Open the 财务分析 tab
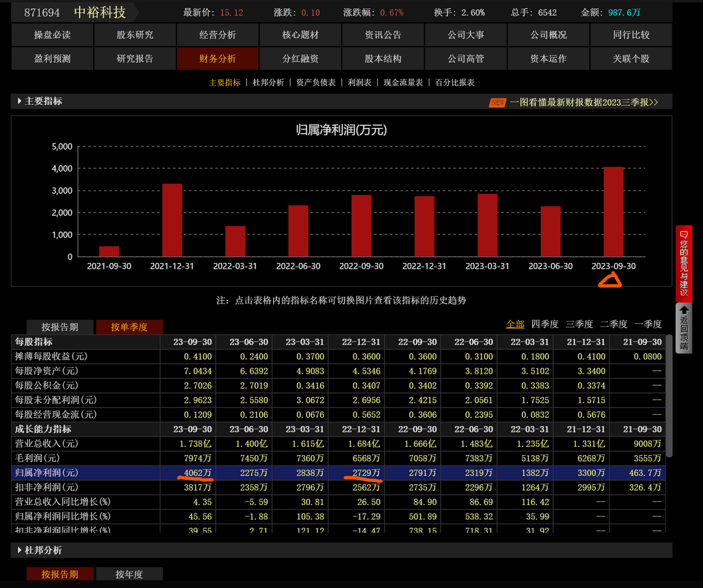This screenshot has height=588, width=703. [x=217, y=59]
